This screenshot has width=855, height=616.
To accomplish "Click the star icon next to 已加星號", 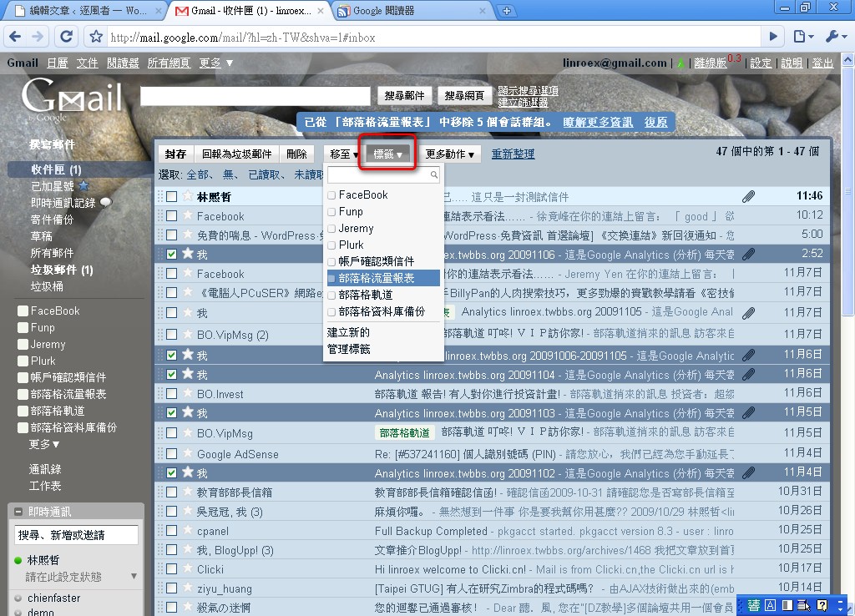I will (x=83, y=186).
